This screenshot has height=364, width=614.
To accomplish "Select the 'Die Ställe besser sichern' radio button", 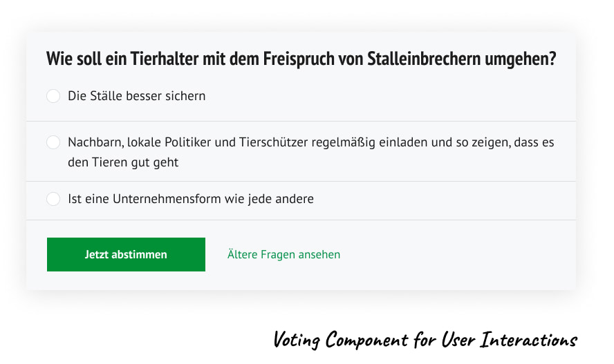I will 53,96.
